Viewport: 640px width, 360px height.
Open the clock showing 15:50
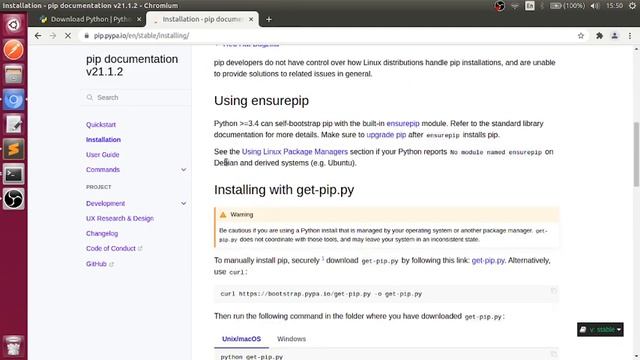[614, 6]
